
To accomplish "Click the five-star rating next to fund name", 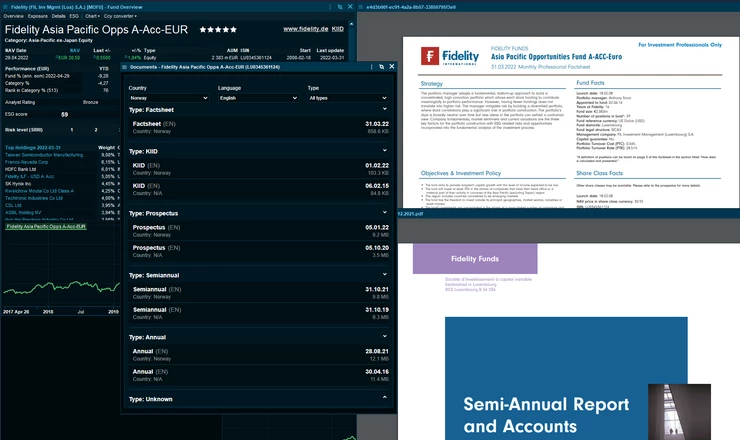I will coord(218,30).
